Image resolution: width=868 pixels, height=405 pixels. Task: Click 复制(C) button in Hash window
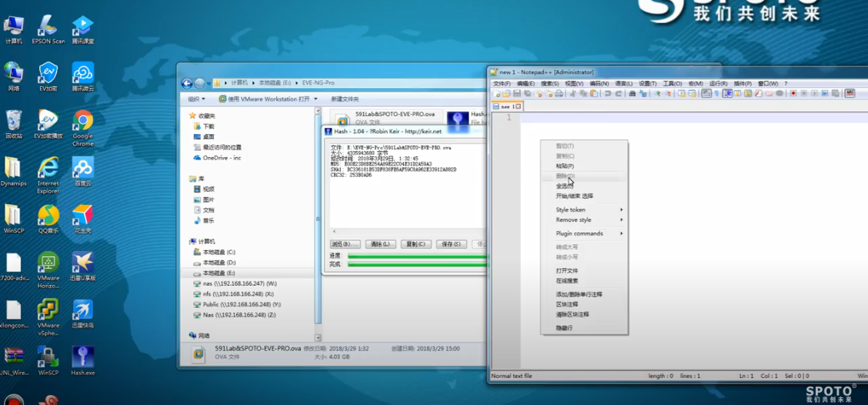[x=416, y=244]
